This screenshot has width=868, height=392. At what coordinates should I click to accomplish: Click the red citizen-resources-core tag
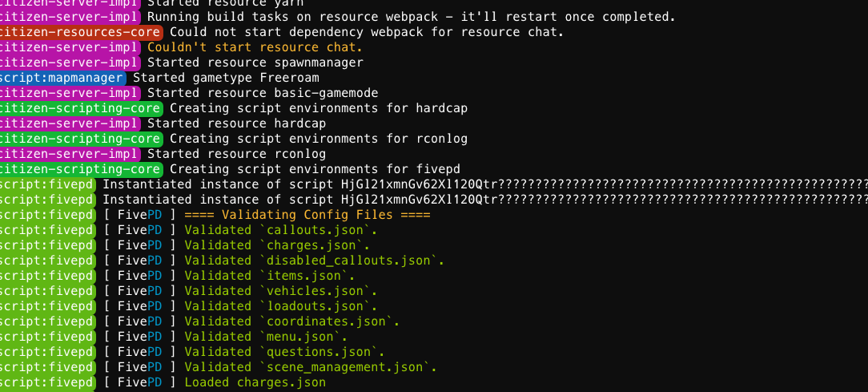[80, 32]
